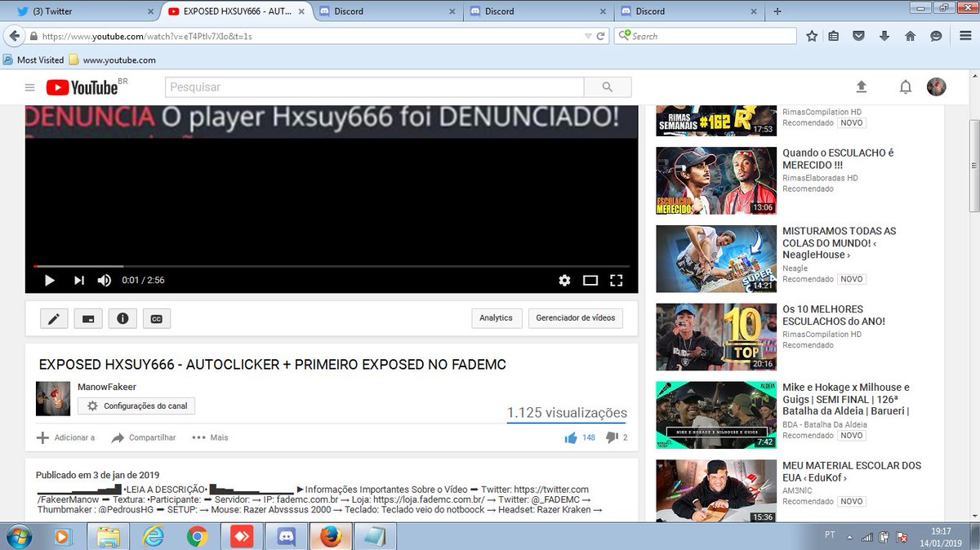The height and width of the screenshot is (550, 980).
Task: Close the Twitter tab
Action: [x=149, y=11]
